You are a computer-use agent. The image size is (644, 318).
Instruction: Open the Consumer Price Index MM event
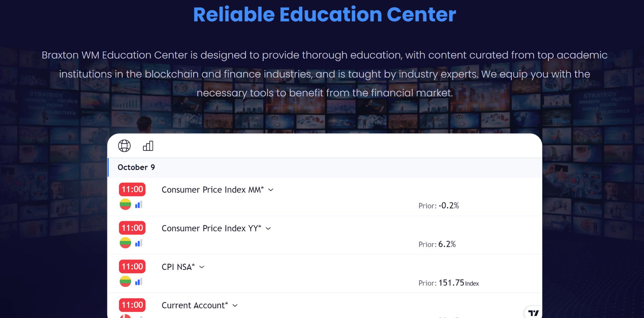213,190
